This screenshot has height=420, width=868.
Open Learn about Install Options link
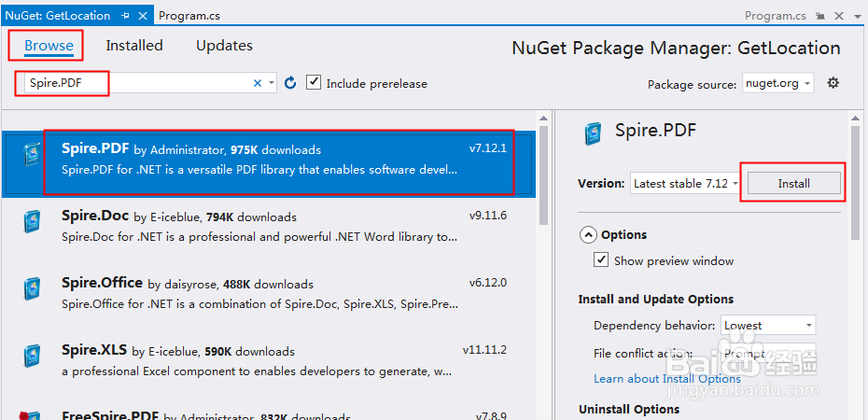[667, 378]
